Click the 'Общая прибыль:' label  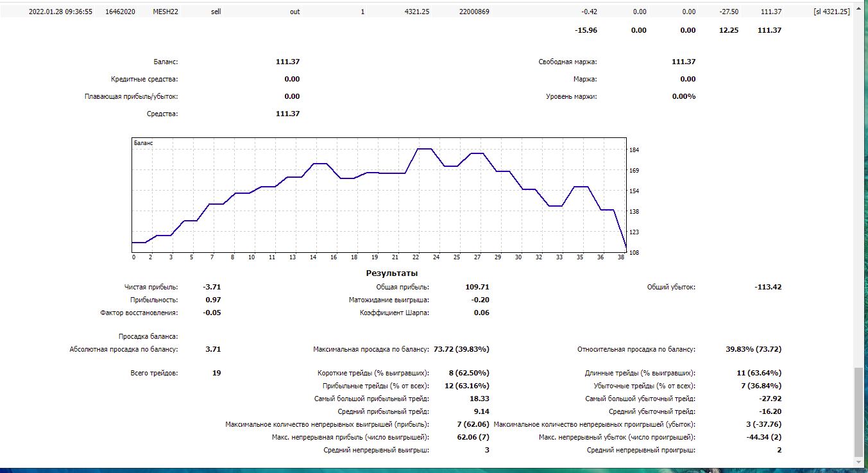pyautogui.click(x=403, y=287)
